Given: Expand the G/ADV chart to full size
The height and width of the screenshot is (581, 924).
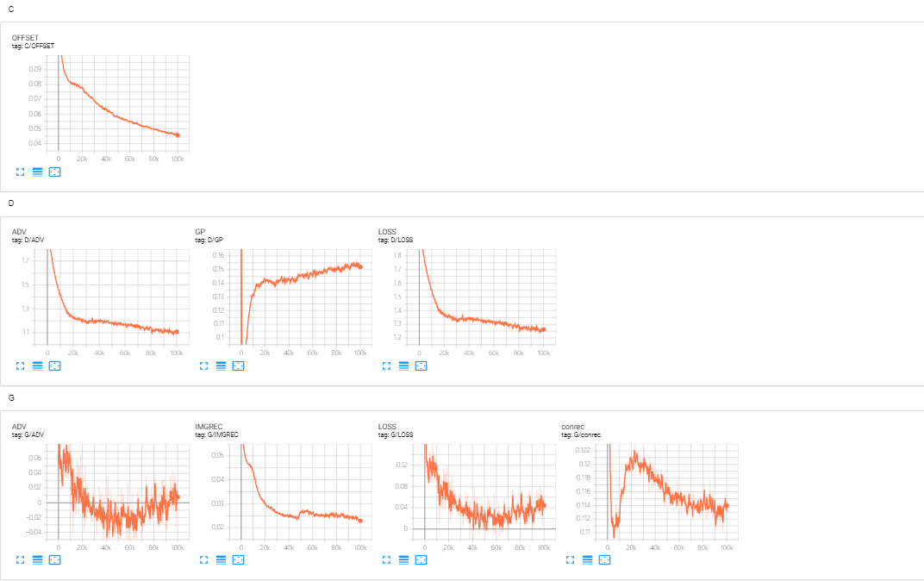Looking at the screenshot, I should pos(20,559).
